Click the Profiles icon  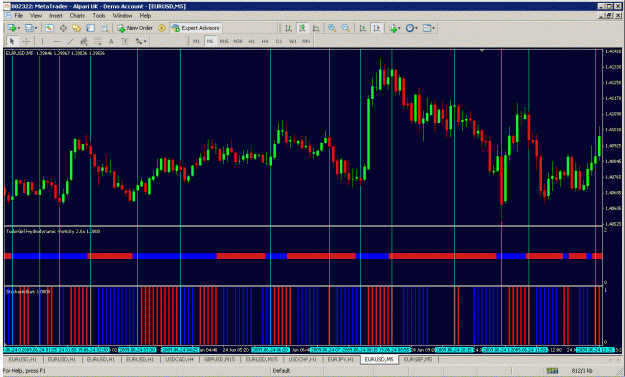click(29, 28)
